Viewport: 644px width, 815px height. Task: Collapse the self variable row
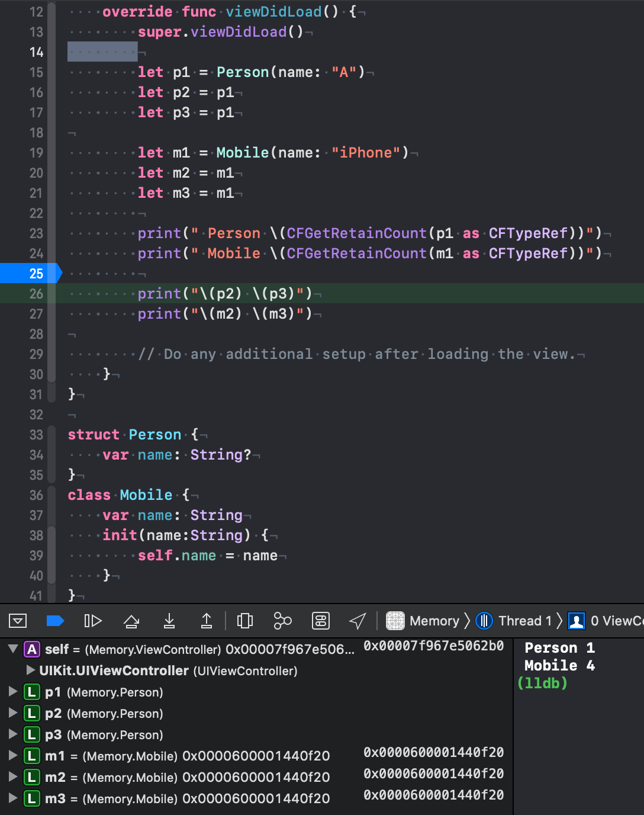[x=13, y=649]
